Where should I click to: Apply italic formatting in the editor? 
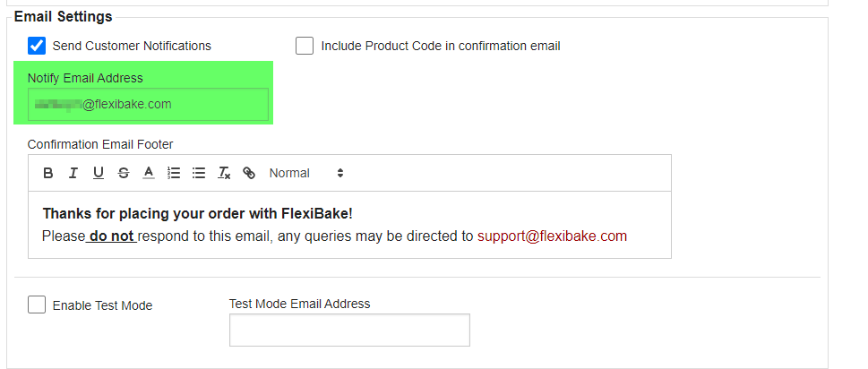click(x=73, y=173)
